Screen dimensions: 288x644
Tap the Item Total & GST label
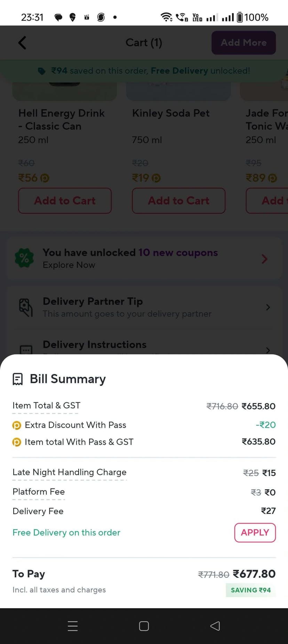[46, 406]
